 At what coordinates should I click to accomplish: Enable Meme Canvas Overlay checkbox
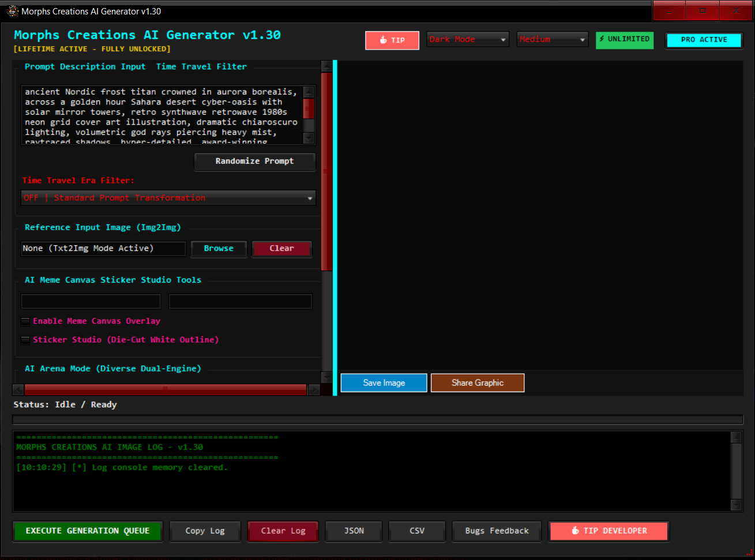pos(25,321)
